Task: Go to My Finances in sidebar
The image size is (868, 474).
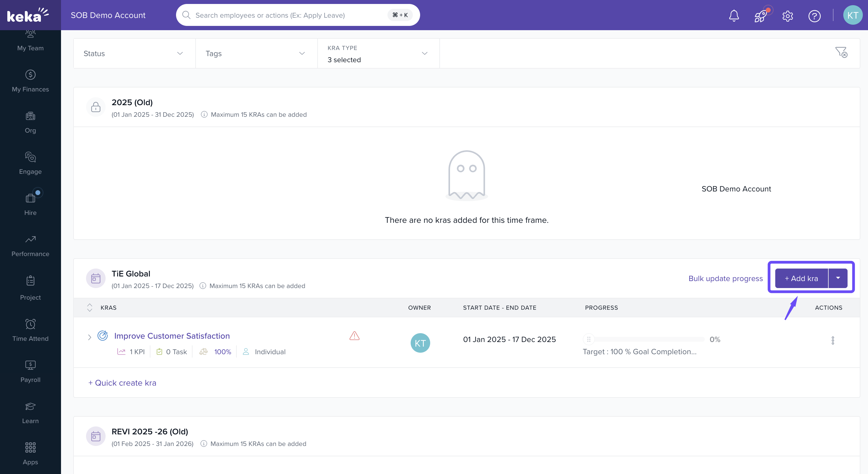Action: [x=30, y=81]
